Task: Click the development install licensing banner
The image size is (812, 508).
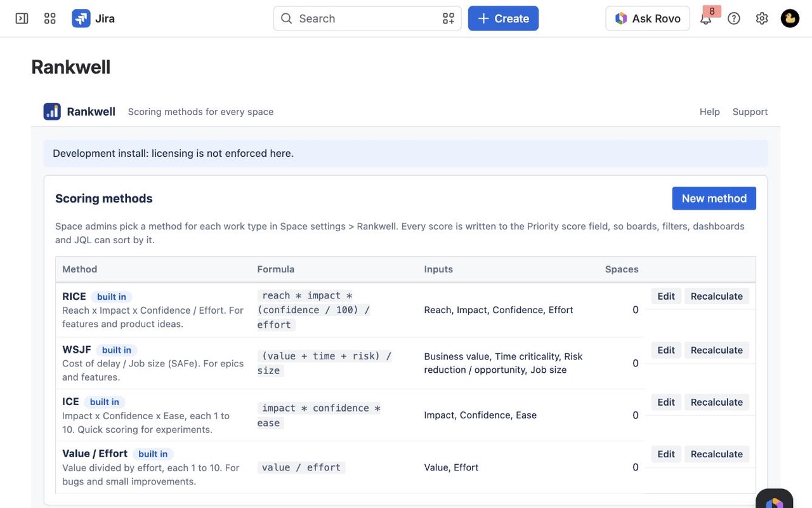Action: coord(405,153)
